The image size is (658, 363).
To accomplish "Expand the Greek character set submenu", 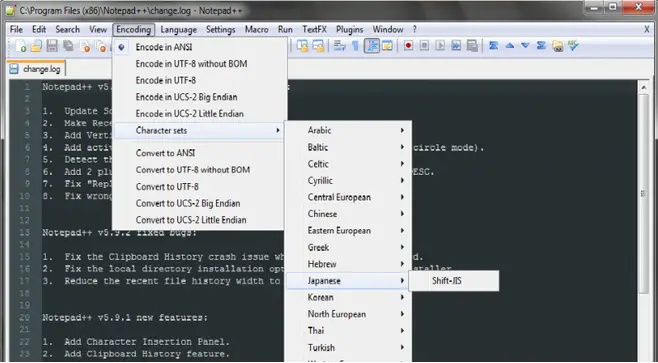I will [348, 248].
